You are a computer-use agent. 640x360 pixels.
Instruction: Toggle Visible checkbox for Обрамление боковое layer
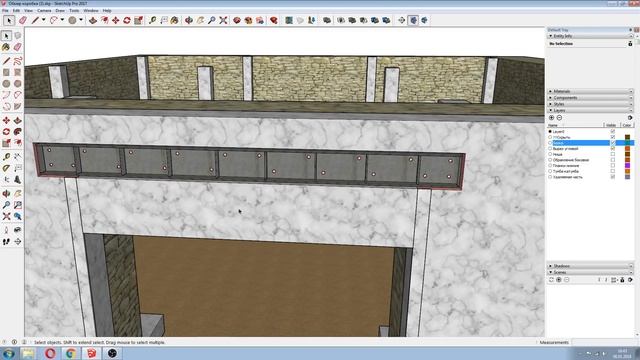613,160
